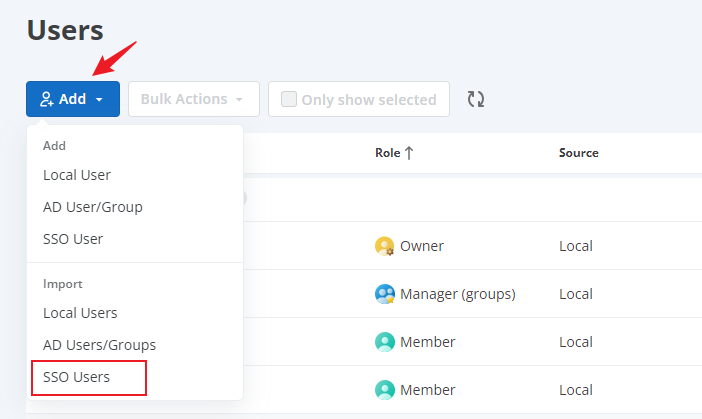The height and width of the screenshot is (419, 702).
Task: Select SSO Users import option
Action: coord(77,377)
